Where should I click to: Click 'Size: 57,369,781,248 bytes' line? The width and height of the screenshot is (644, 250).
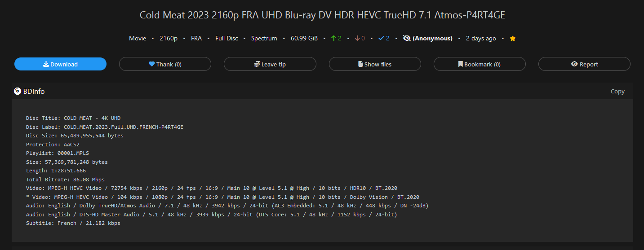click(67, 162)
